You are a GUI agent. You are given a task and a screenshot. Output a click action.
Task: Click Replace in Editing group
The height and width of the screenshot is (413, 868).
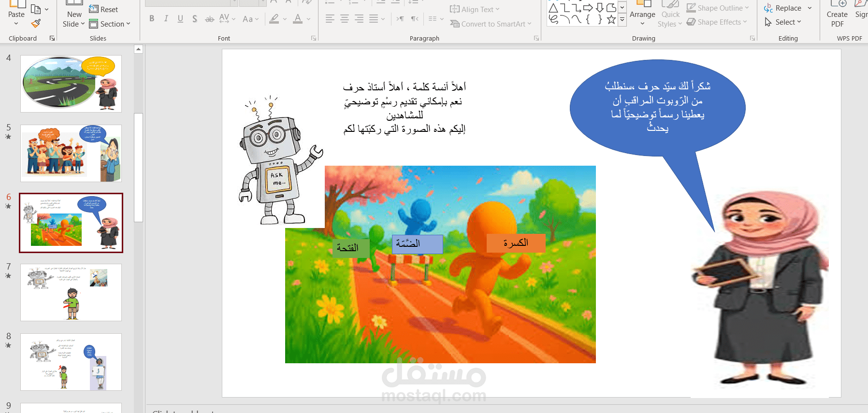pos(783,8)
